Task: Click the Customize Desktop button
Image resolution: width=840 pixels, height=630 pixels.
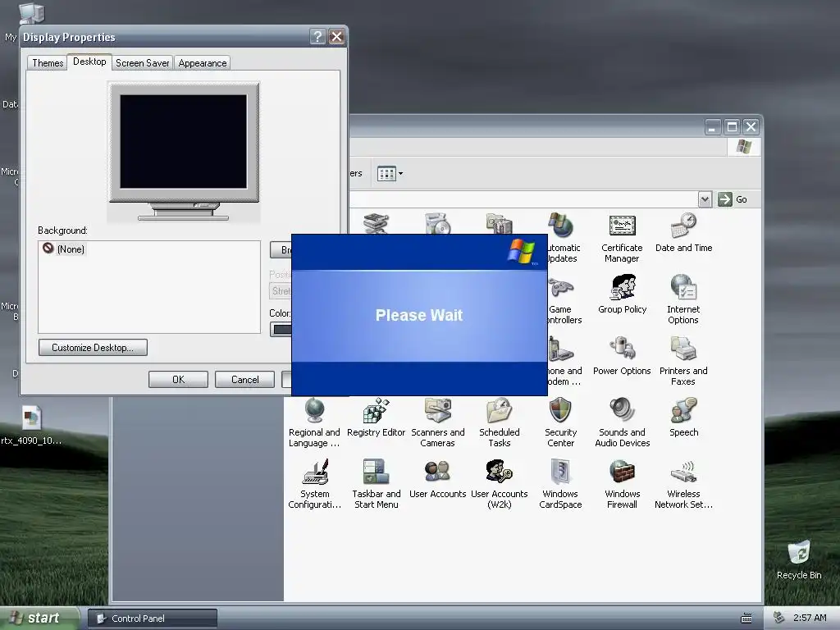Action: [x=93, y=347]
